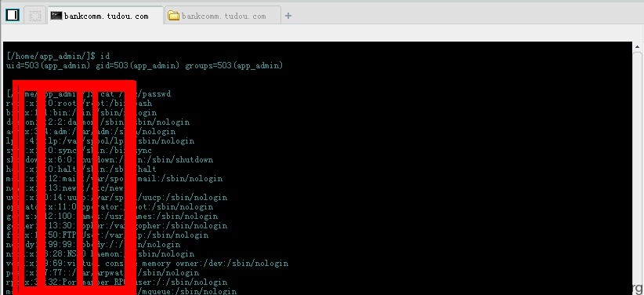Click the terminal icon on the active tab
The image size is (644, 295).
coord(56,16)
